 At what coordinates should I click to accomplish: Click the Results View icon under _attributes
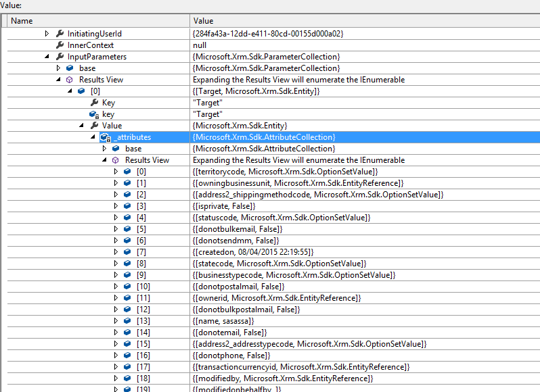[116, 160]
